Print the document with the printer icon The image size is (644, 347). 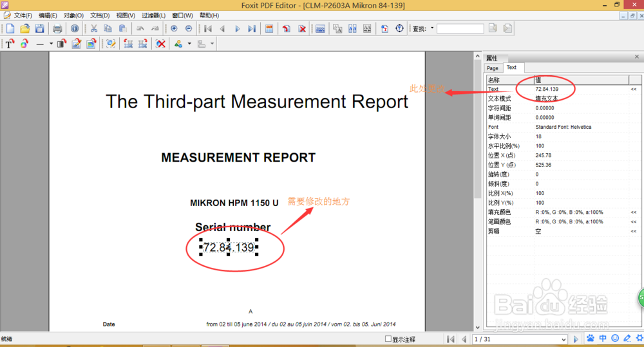57,29
